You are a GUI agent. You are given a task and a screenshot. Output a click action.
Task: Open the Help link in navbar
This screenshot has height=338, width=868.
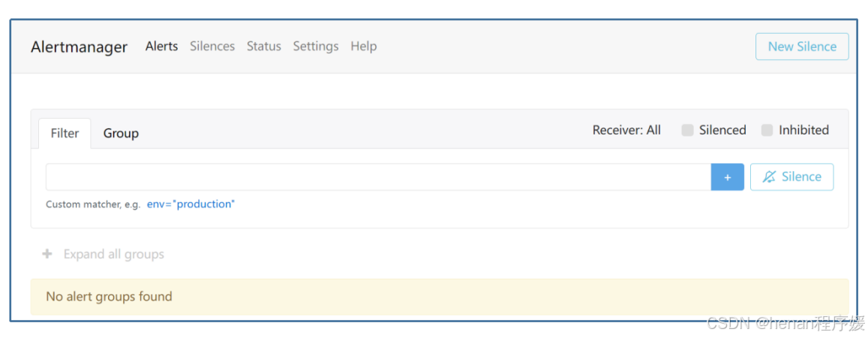[364, 46]
